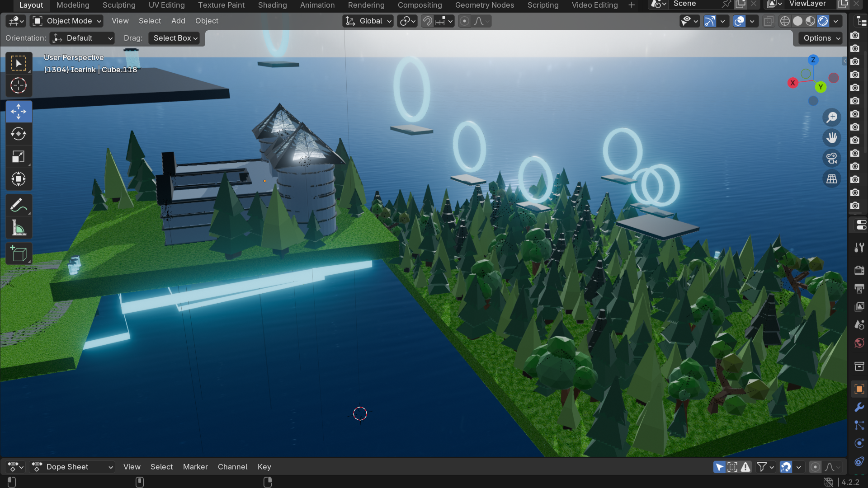868x488 pixels.
Task: Click the green Y axis gizmo ball
Action: pyautogui.click(x=821, y=87)
